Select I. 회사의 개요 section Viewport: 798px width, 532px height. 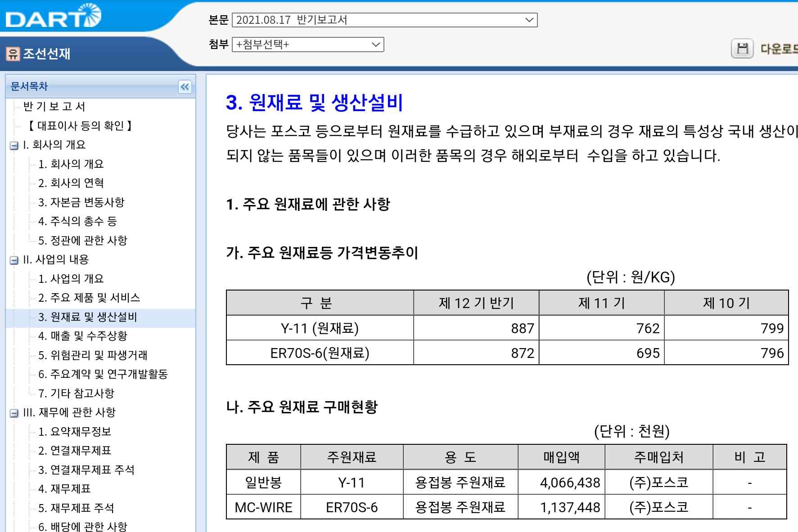(x=54, y=145)
